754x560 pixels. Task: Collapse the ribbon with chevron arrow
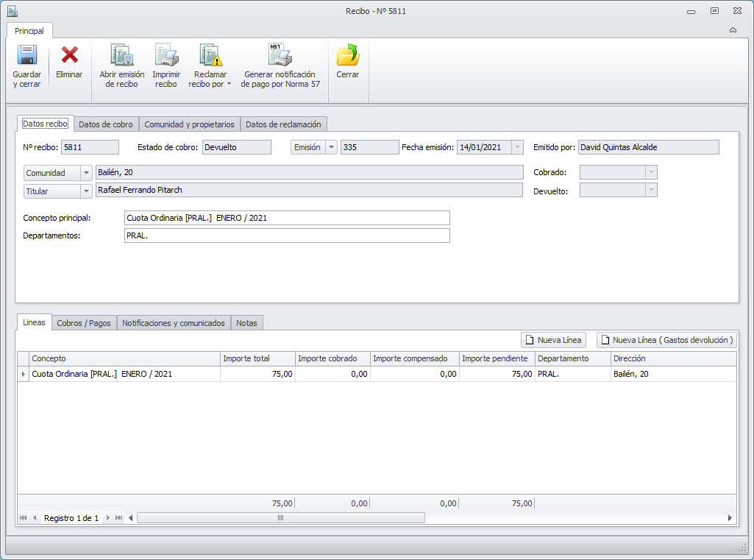click(733, 31)
